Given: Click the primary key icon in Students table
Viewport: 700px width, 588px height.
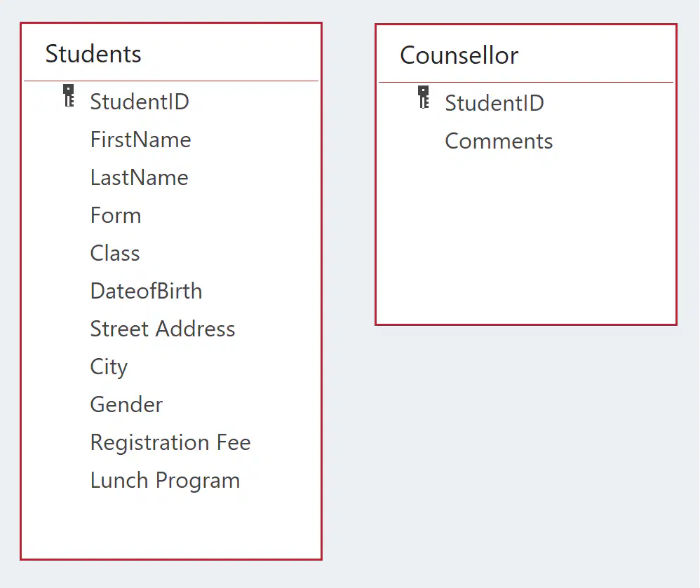Looking at the screenshot, I should click(68, 96).
